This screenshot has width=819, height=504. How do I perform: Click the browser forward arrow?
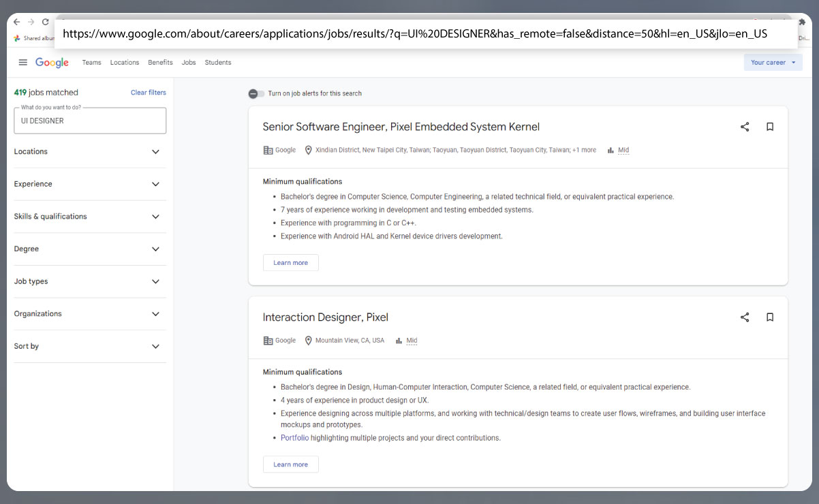pyautogui.click(x=31, y=22)
